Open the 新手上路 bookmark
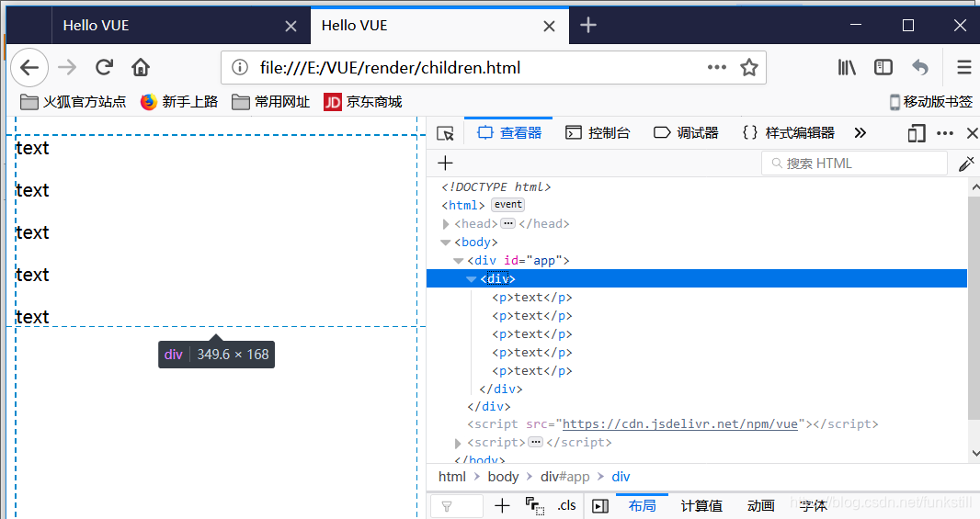Image resolution: width=980 pixels, height=519 pixels. tap(179, 102)
